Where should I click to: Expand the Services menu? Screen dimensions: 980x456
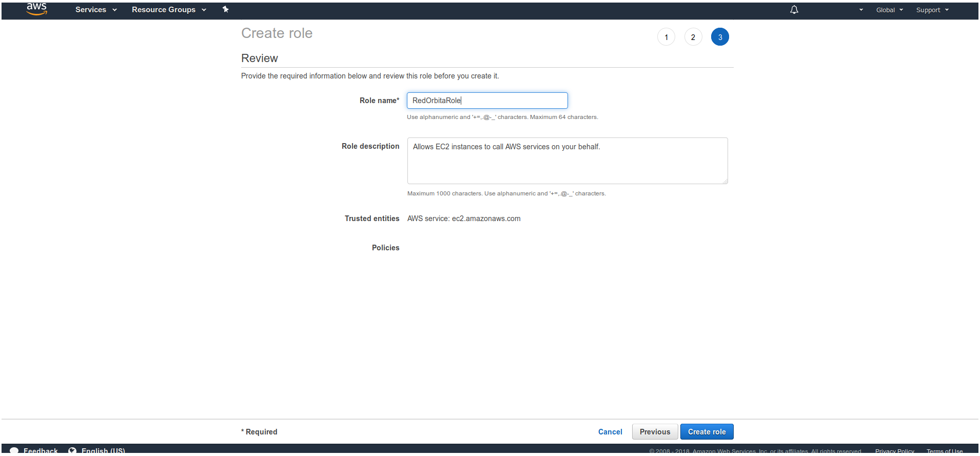pos(96,10)
